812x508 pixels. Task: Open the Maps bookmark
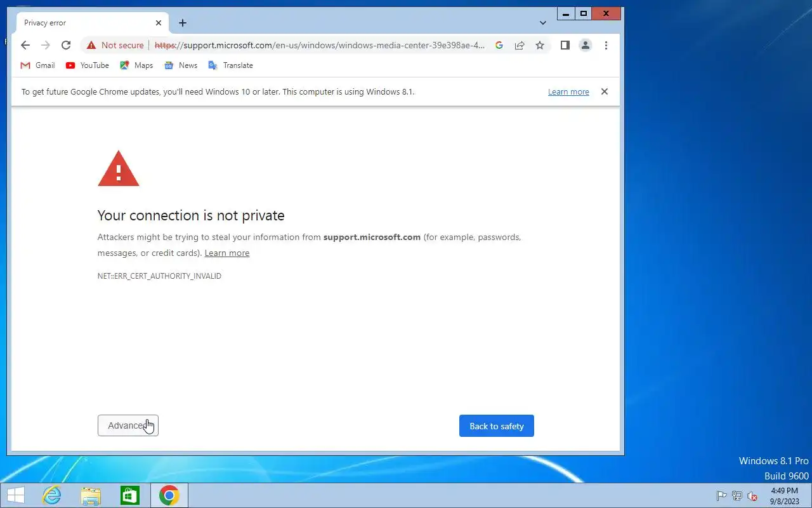(x=136, y=65)
